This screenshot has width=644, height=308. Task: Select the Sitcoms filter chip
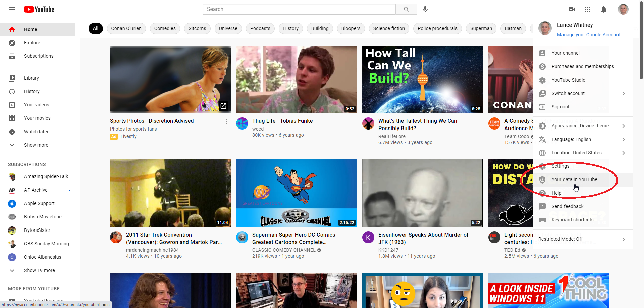click(197, 28)
